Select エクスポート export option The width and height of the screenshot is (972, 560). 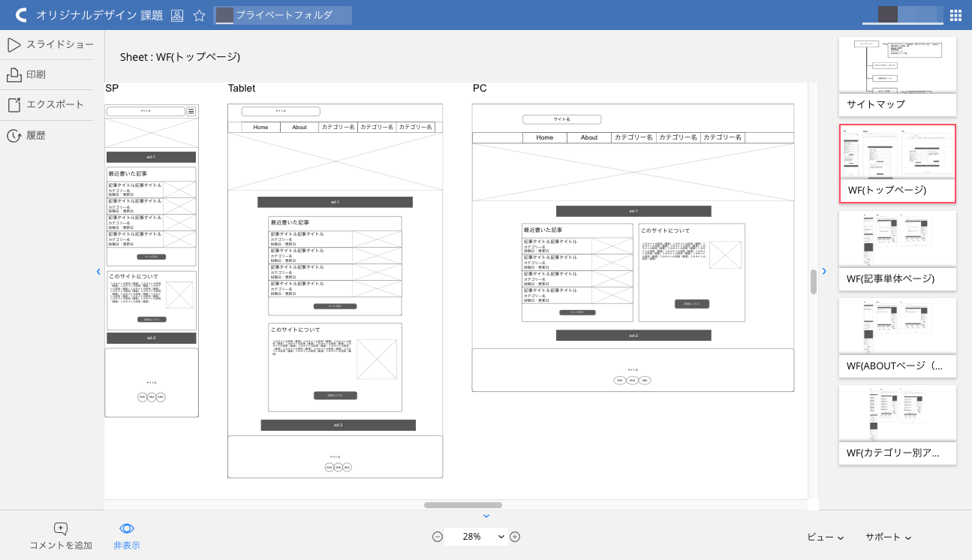pyautogui.click(x=46, y=105)
